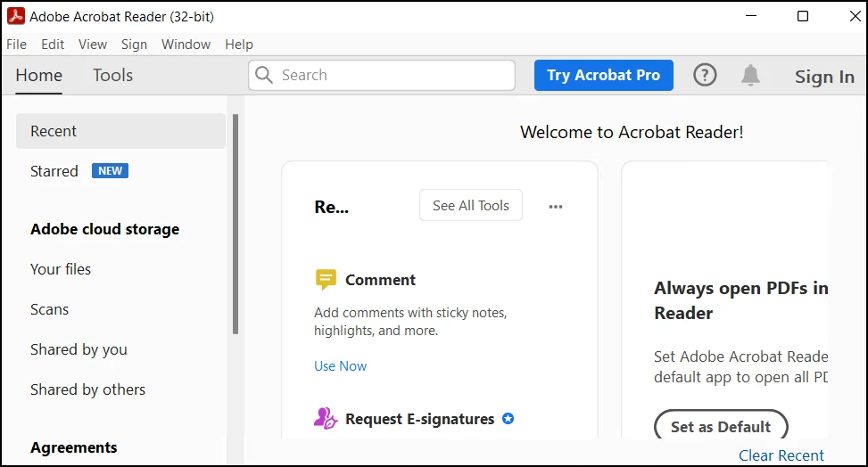868x467 pixels.
Task: Open the notifications bell icon
Action: (750, 75)
